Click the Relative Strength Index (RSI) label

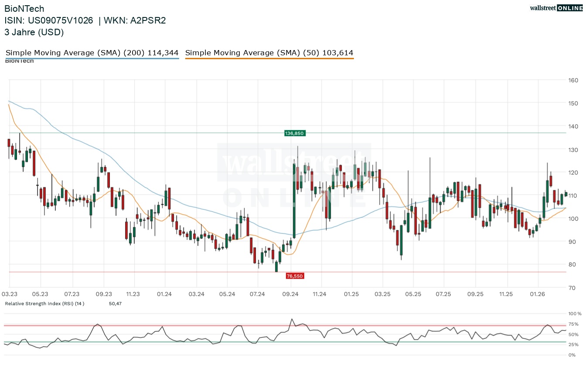pos(44,303)
